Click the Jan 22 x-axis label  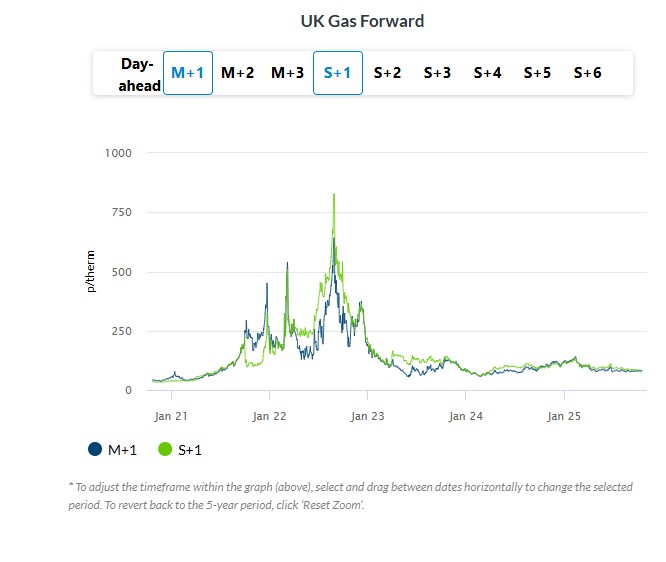(x=270, y=415)
